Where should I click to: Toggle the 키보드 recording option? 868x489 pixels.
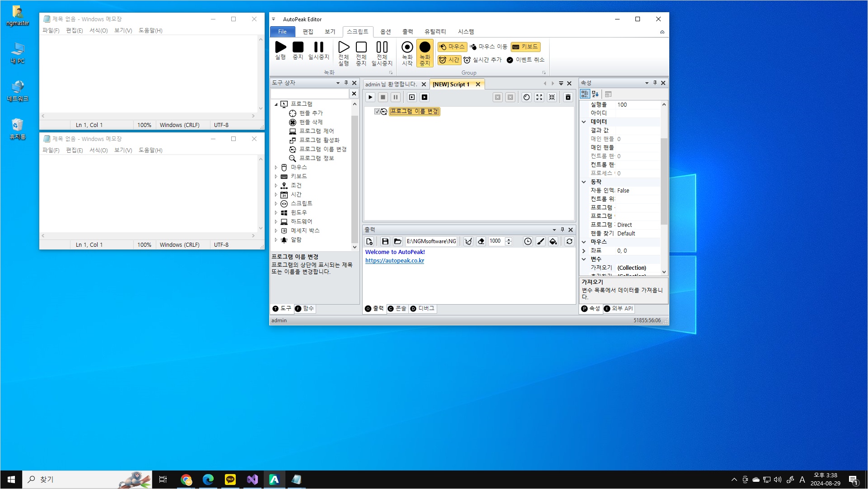tap(525, 47)
